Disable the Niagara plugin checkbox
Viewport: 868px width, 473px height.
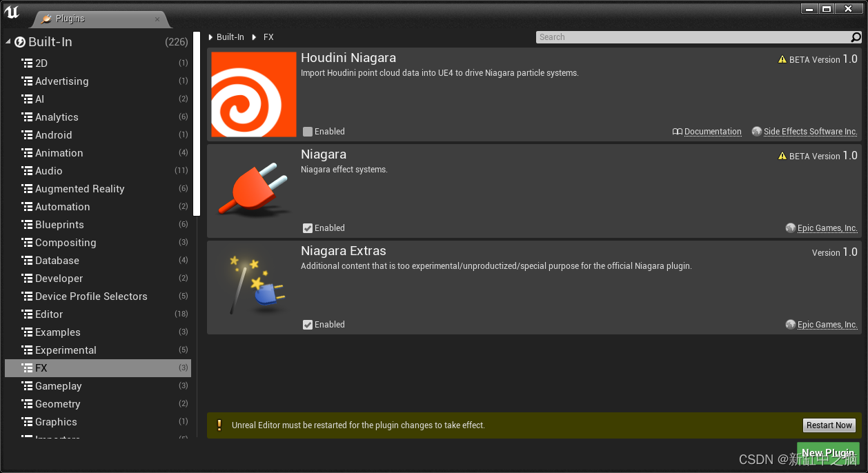308,228
